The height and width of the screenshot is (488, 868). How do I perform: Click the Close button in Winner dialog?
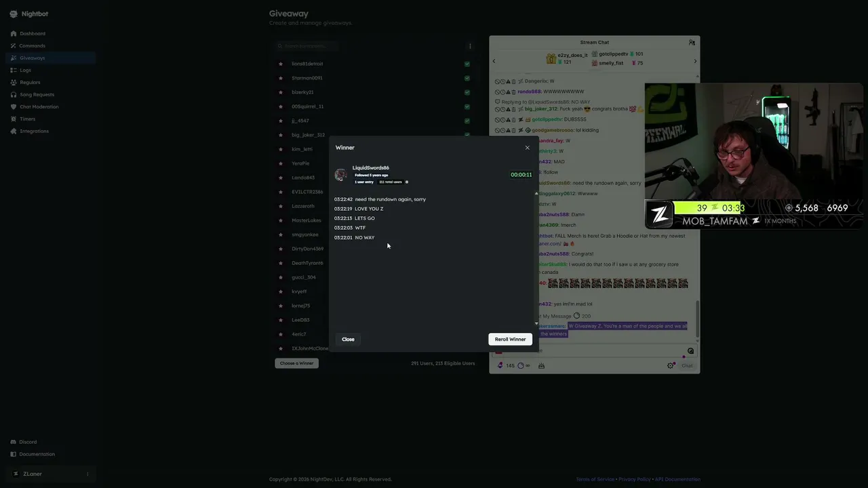348,339
